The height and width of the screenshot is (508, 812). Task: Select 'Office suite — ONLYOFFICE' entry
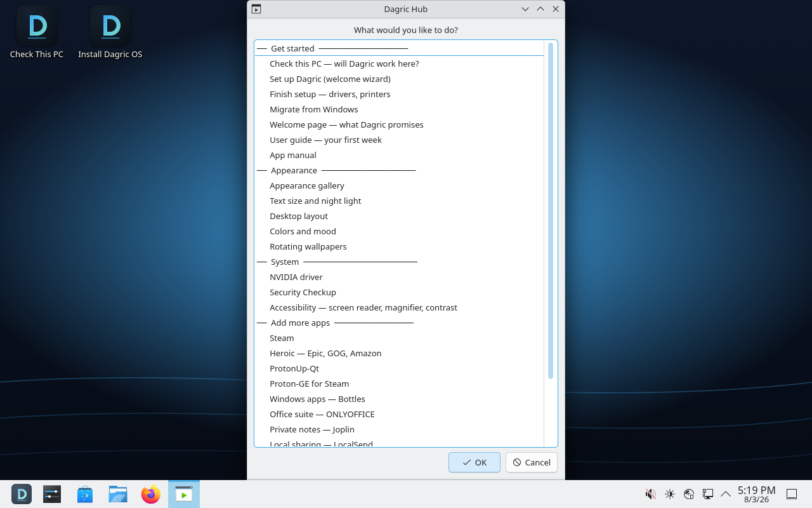pos(399,414)
